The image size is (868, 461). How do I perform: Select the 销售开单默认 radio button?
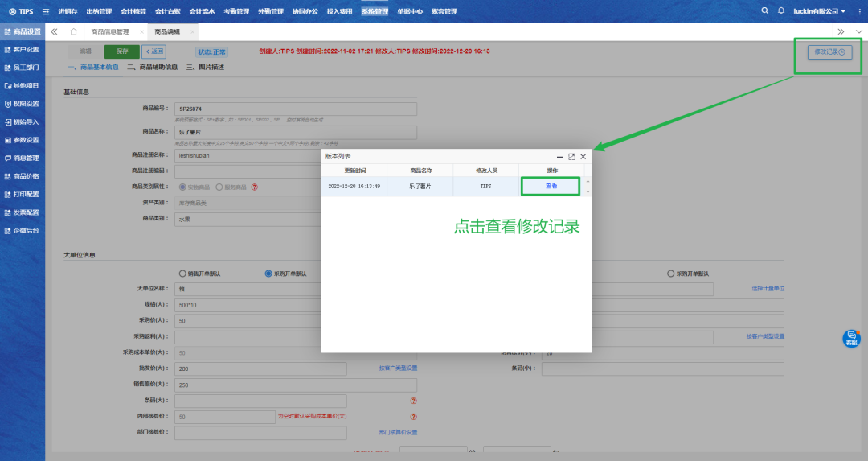pos(182,274)
